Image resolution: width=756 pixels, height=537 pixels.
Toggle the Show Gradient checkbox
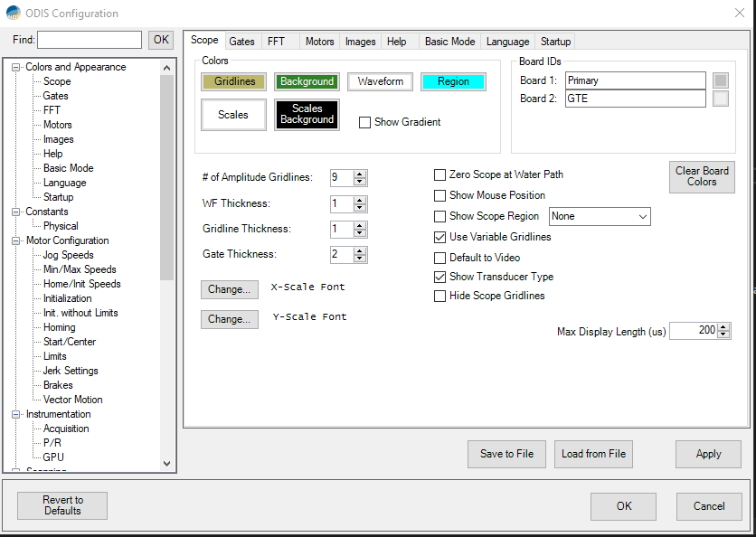pyautogui.click(x=365, y=123)
